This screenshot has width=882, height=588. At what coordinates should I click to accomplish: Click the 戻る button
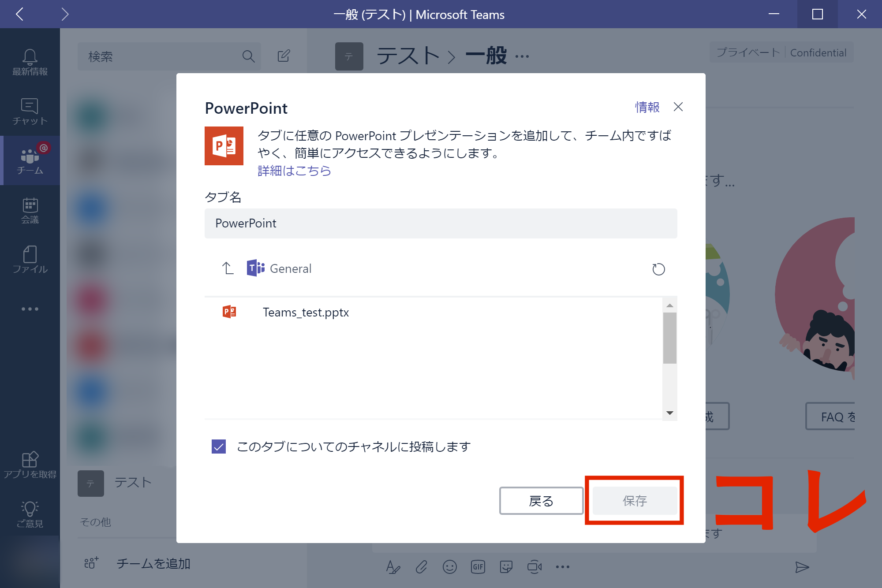pos(541,501)
